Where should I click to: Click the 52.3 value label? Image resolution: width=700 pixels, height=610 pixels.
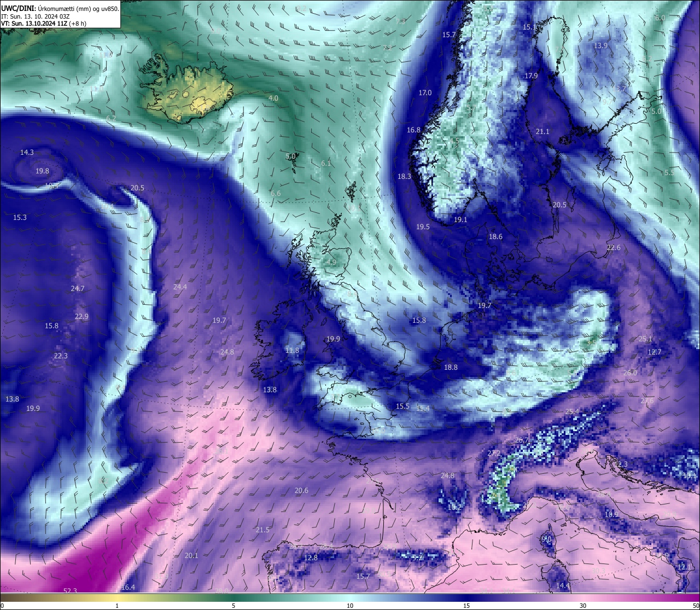coord(70,591)
